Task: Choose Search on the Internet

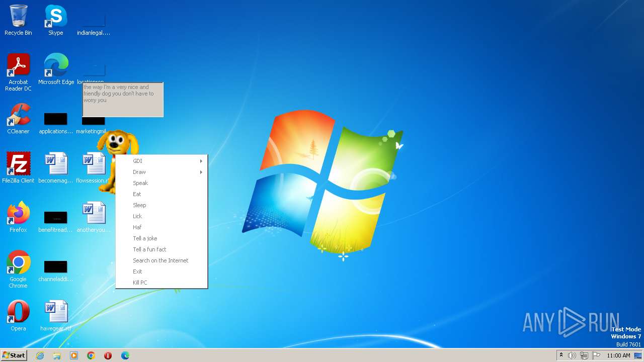Action: pyautogui.click(x=162, y=260)
